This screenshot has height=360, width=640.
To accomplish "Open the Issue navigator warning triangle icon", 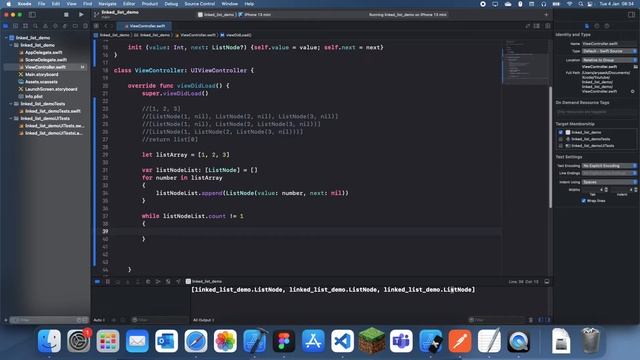I will 45,26.
